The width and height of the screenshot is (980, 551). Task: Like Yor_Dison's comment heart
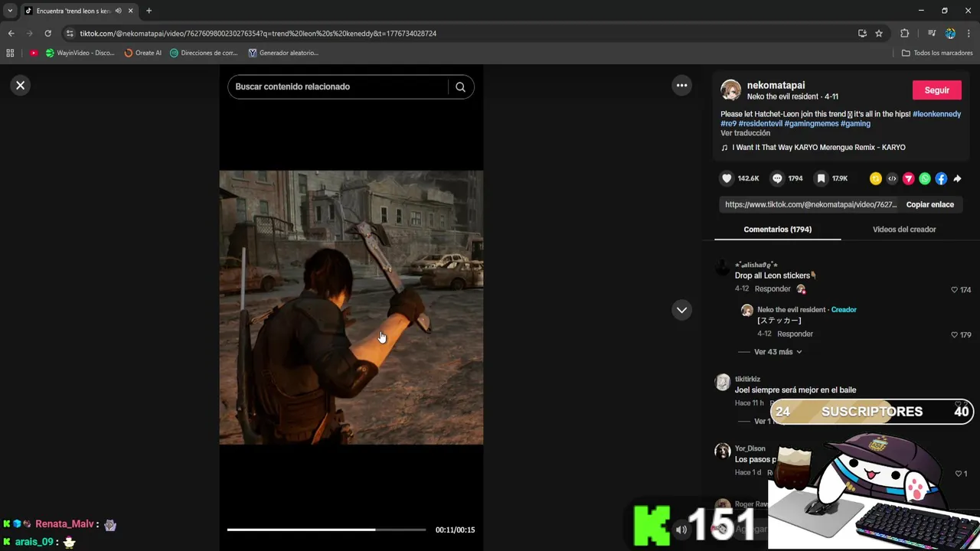958,474
